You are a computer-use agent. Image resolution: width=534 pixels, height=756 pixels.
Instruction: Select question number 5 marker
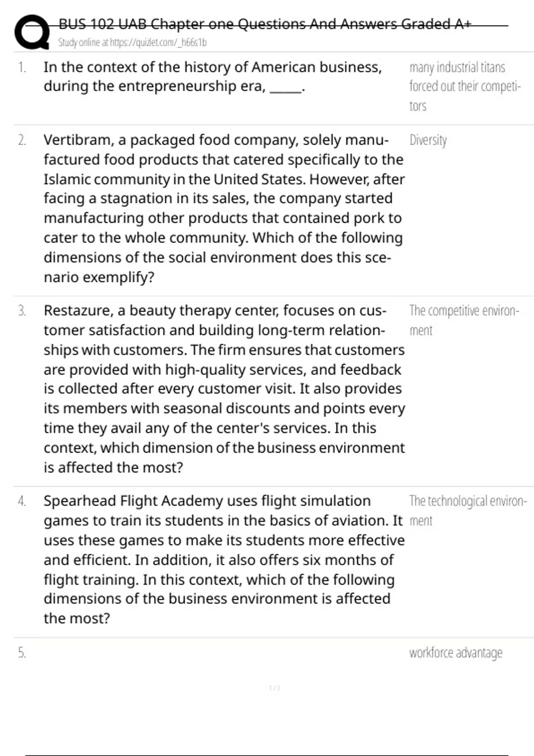pos(22,653)
